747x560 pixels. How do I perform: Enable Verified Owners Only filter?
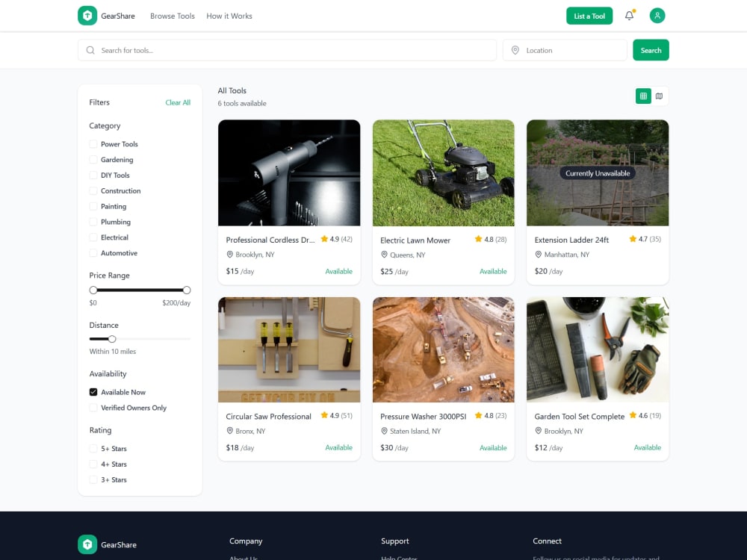tap(93, 408)
